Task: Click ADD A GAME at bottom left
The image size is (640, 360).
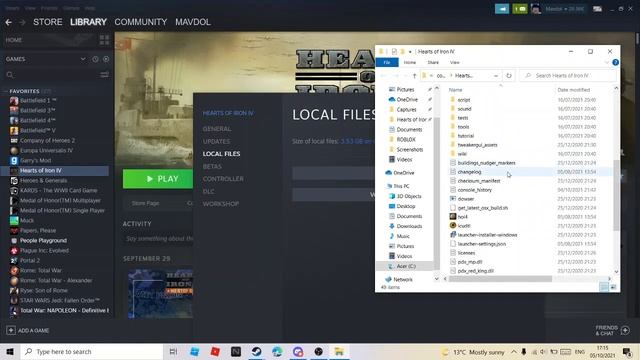Action: point(28,330)
